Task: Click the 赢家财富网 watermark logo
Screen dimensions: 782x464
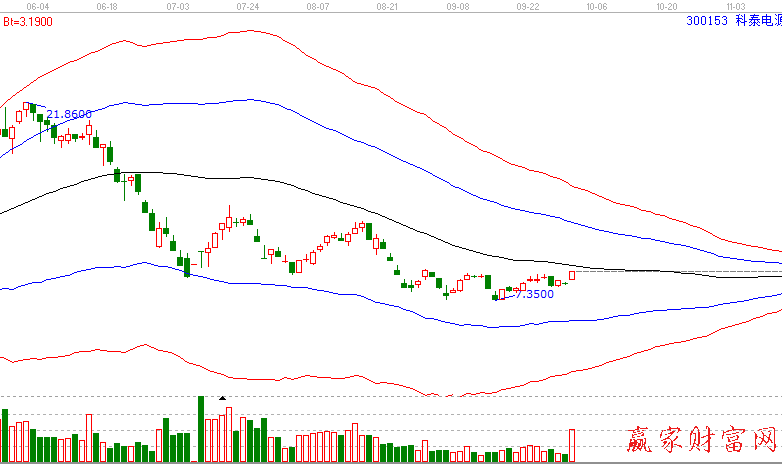Action: click(x=700, y=440)
